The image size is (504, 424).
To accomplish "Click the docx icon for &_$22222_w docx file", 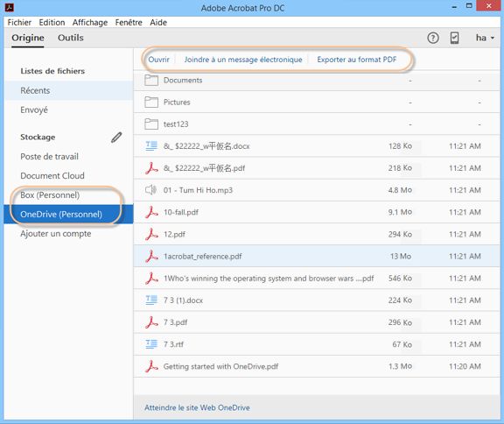I will (x=151, y=145).
